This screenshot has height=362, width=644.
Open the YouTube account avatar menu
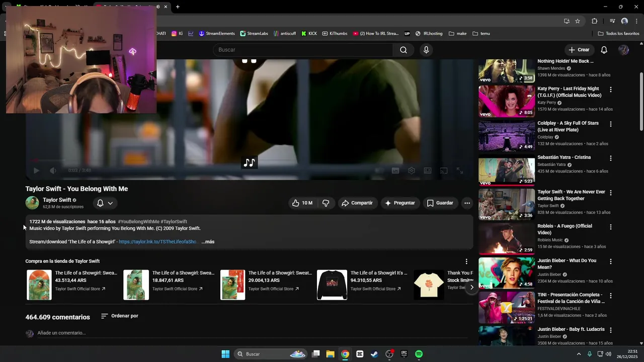(623, 50)
